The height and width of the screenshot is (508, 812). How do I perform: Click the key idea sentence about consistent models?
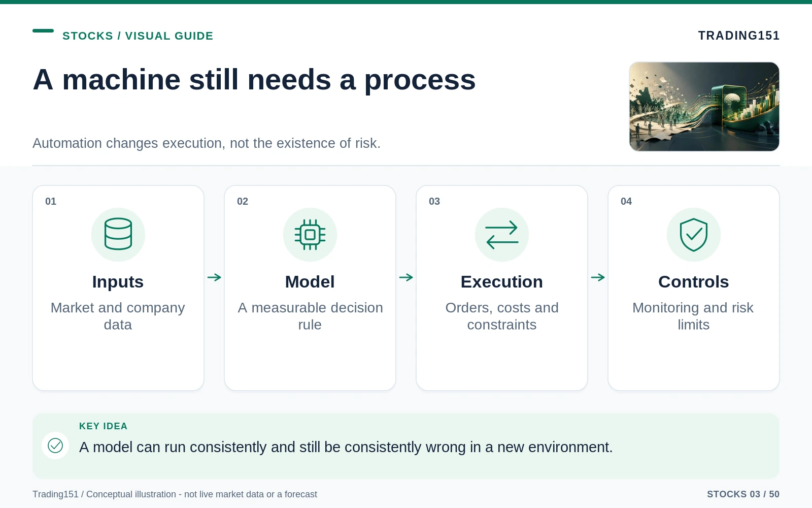tap(346, 447)
